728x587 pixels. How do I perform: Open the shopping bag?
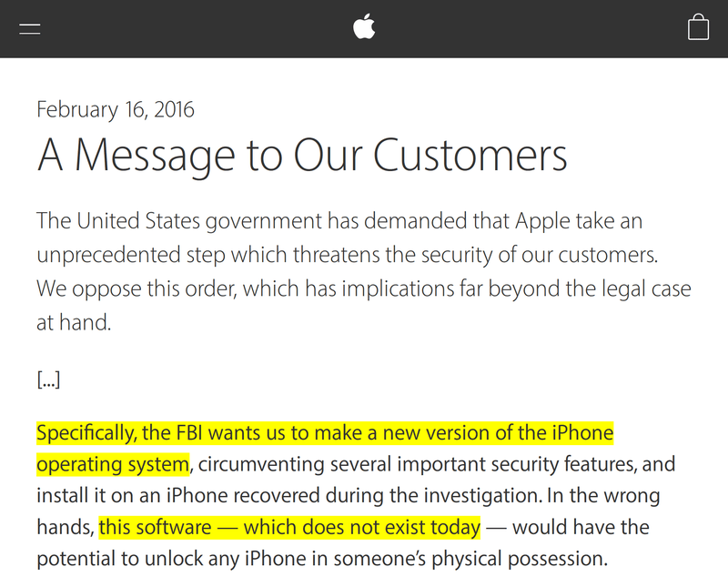[698, 27]
